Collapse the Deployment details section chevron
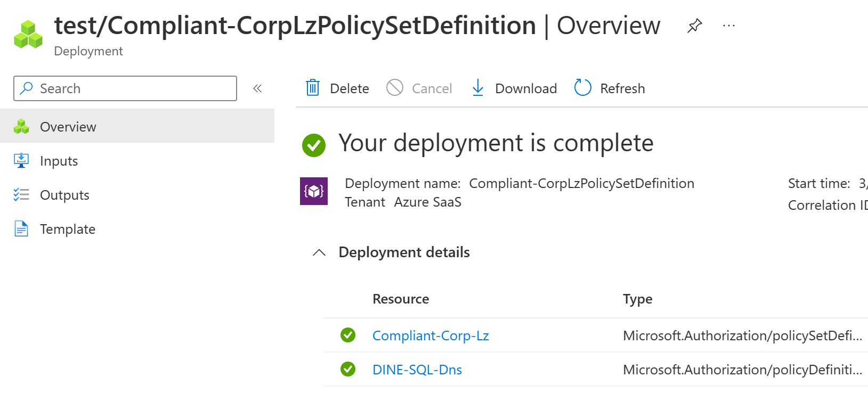The width and height of the screenshot is (868, 393). [319, 252]
